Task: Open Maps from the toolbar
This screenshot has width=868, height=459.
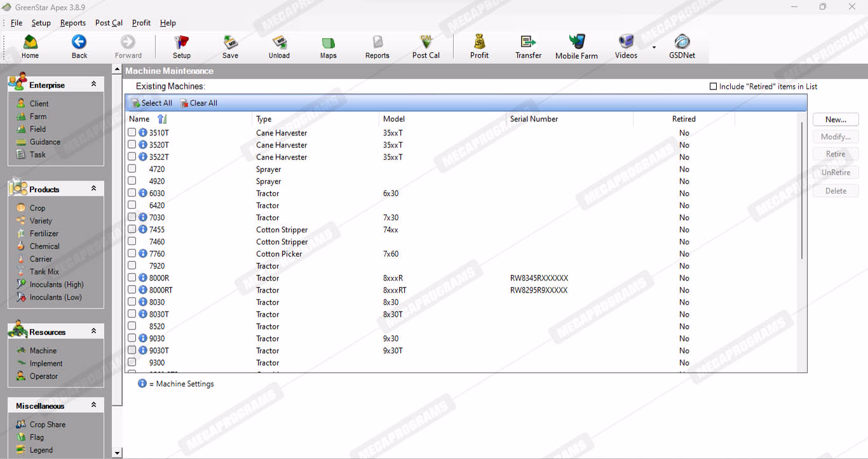Action: click(328, 47)
